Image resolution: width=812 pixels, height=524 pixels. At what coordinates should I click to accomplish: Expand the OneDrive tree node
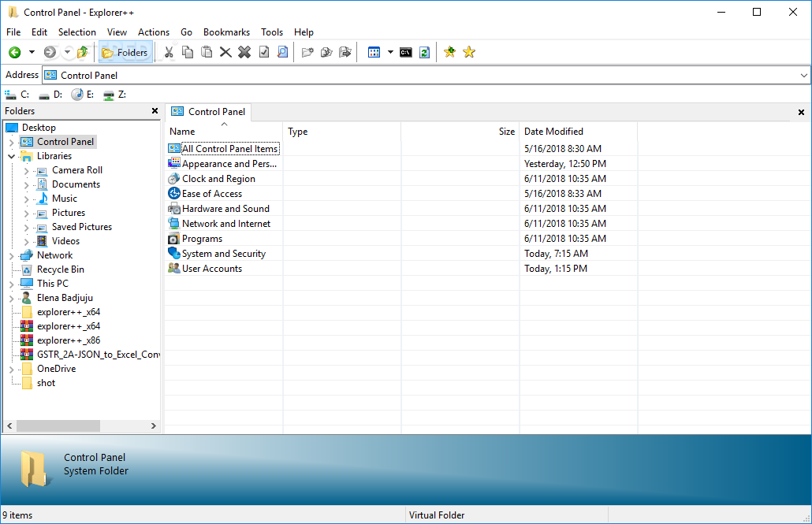coord(11,370)
